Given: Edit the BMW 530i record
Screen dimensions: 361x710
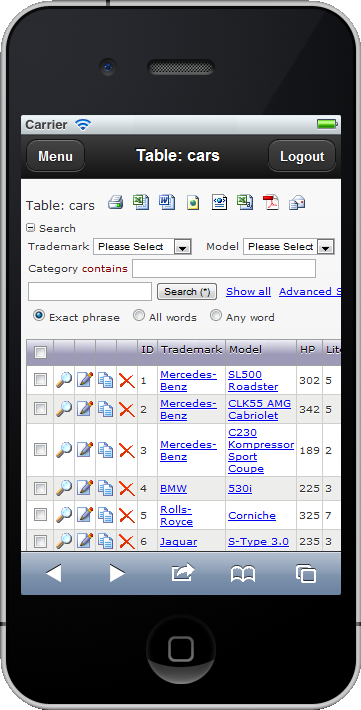Looking at the screenshot, I should pos(85,488).
